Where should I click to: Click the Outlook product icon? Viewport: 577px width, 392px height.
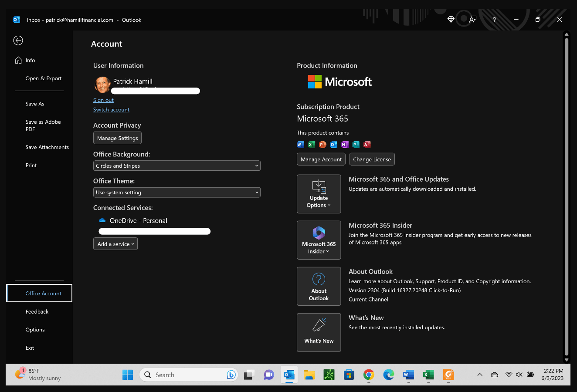334,145
